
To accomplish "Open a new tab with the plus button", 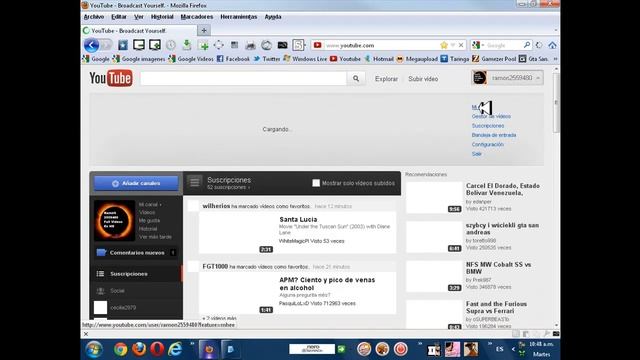I will pyautogui.click(x=204, y=30).
